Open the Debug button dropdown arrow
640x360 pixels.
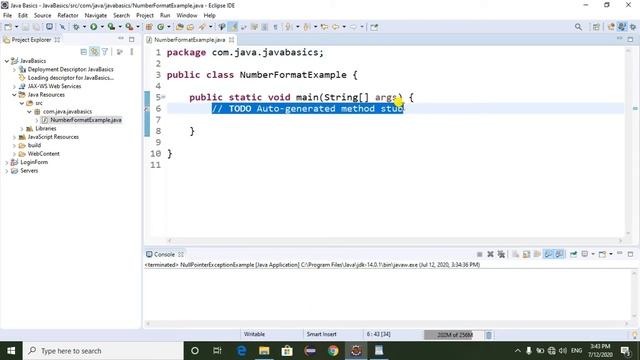[84, 27]
